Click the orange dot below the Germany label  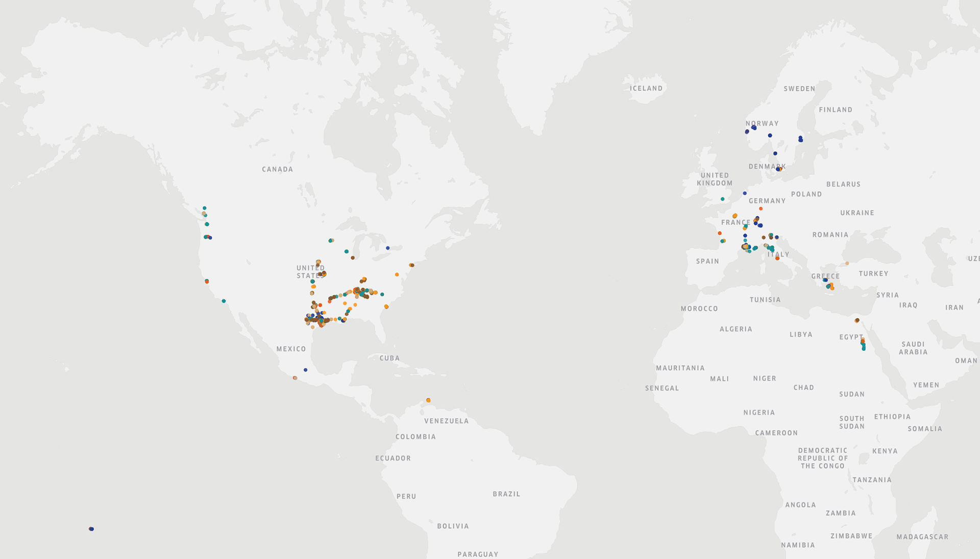(761, 209)
